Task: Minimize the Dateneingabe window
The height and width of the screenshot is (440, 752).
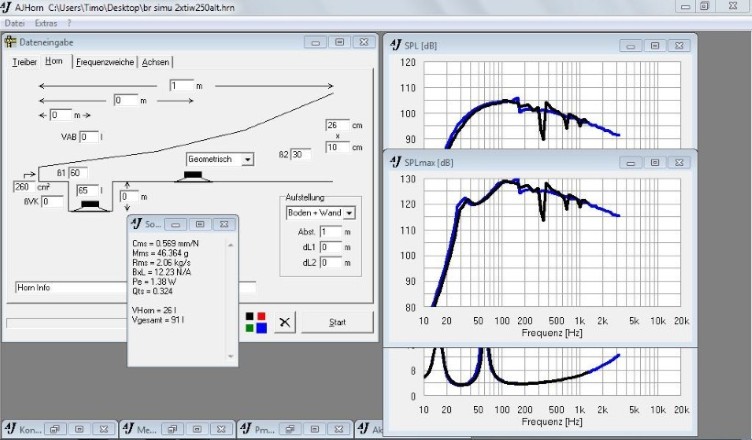Action: tap(316, 42)
